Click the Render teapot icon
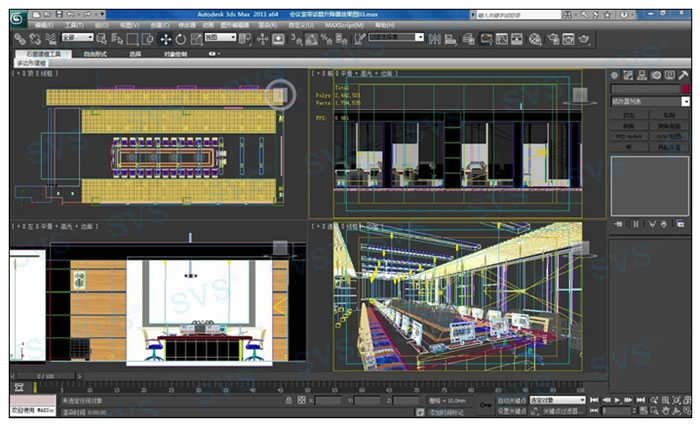The image size is (700, 426). (x=584, y=38)
